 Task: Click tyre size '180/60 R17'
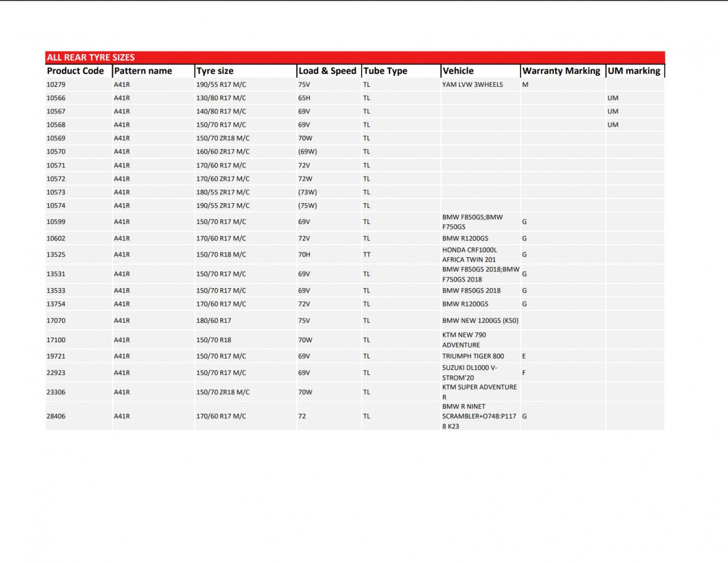click(x=214, y=320)
